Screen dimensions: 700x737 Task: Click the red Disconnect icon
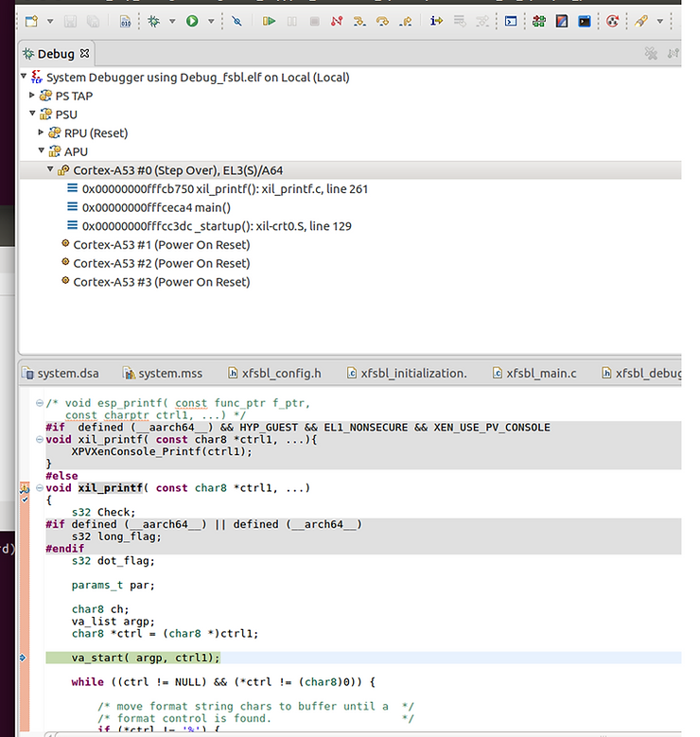337,21
